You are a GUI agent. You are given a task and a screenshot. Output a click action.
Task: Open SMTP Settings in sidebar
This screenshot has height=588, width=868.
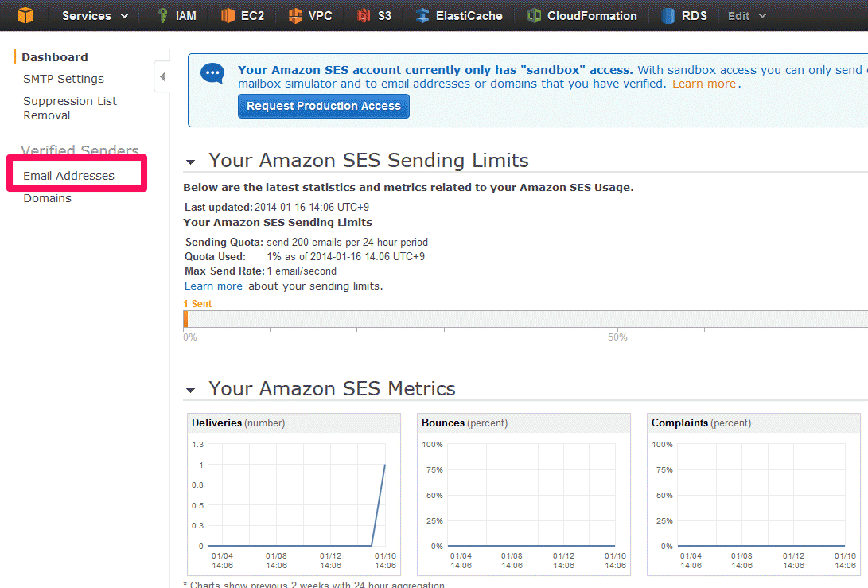pyautogui.click(x=64, y=79)
